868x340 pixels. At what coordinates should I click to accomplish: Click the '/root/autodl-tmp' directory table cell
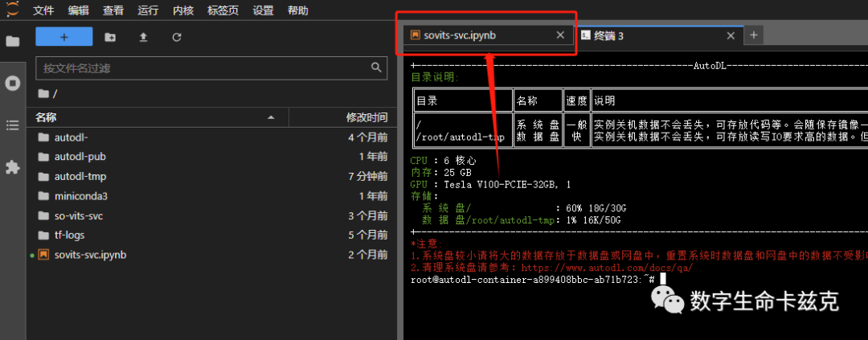tap(461, 137)
